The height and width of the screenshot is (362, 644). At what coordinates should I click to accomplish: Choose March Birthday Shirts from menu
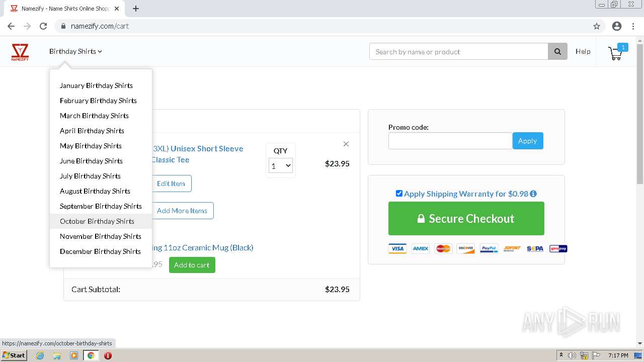(x=94, y=116)
